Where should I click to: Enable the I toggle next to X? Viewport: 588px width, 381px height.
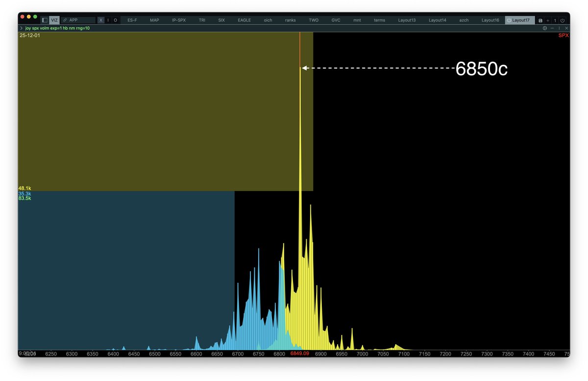pyautogui.click(x=108, y=20)
